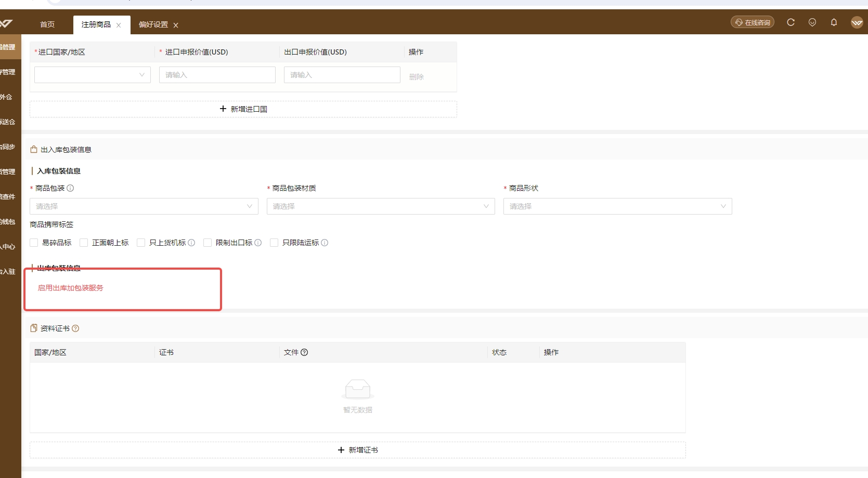Expand the 商品包装材质 dropdown
This screenshot has height=478, width=868.
381,206
